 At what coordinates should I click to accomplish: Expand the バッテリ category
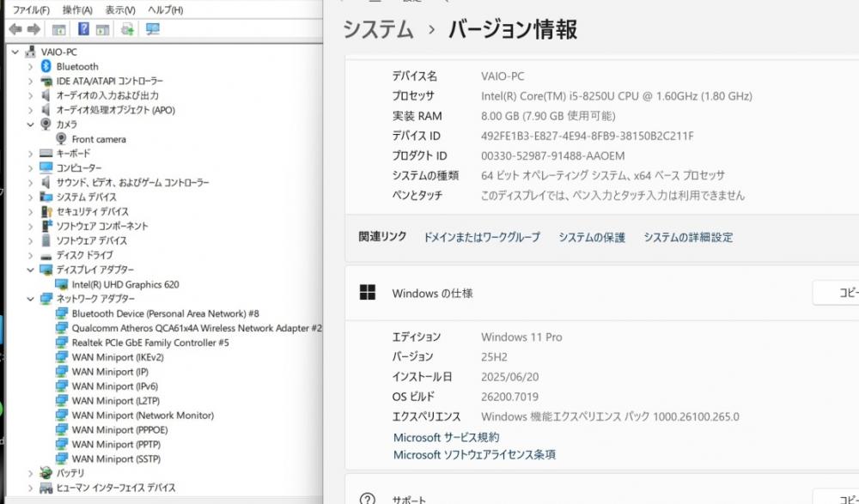31,473
